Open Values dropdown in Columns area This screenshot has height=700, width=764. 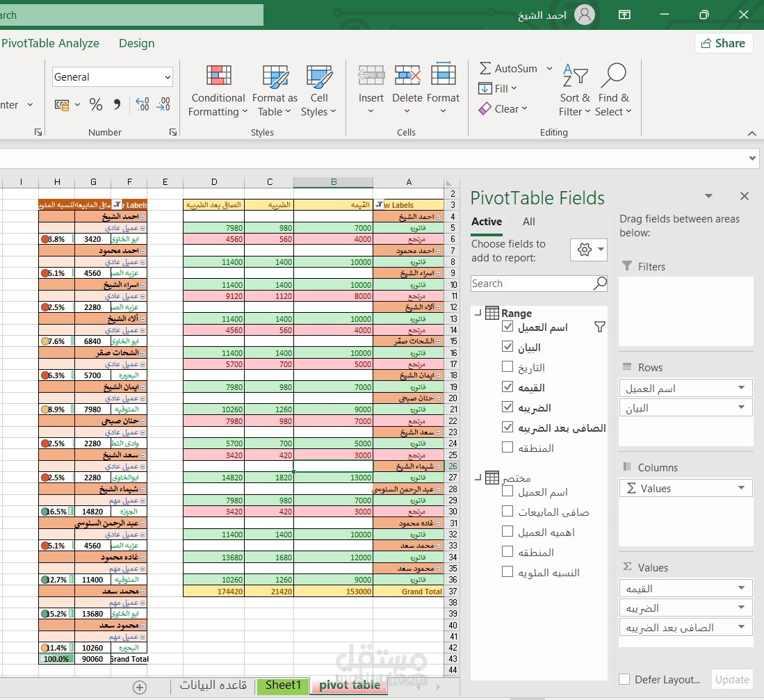[741, 487]
